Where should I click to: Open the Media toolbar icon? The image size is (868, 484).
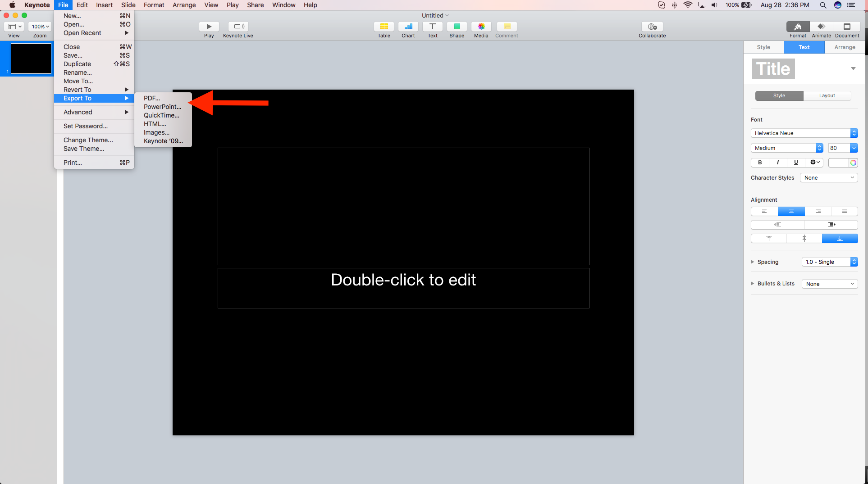tap(481, 27)
